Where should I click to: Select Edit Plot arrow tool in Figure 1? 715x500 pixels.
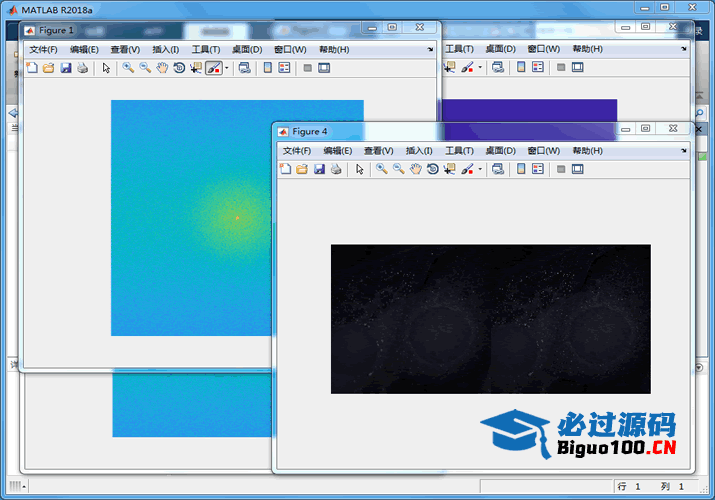pyautogui.click(x=106, y=68)
